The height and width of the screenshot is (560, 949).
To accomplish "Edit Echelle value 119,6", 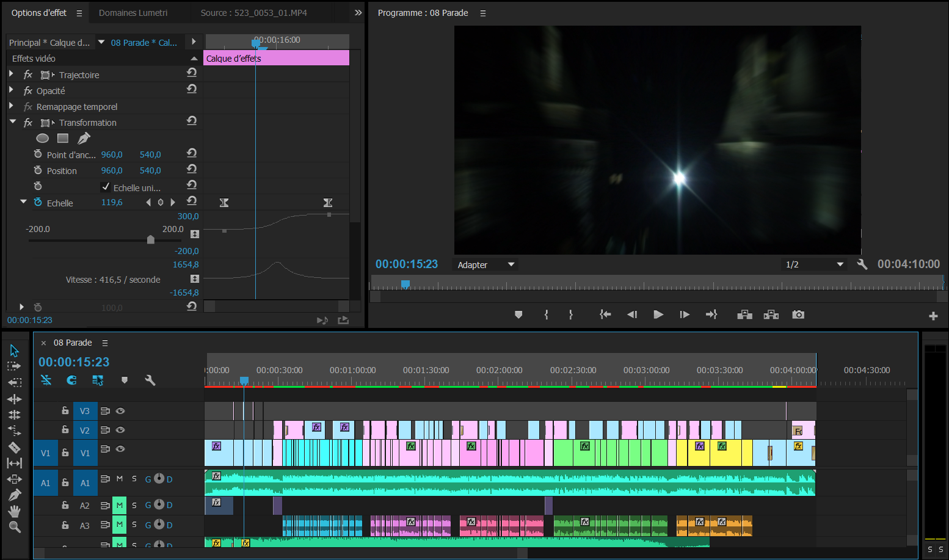I will 112,202.
